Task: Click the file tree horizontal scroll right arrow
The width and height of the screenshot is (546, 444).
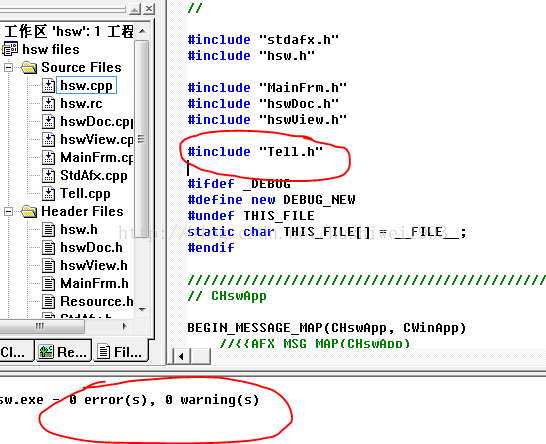Action: click(125, 326)
